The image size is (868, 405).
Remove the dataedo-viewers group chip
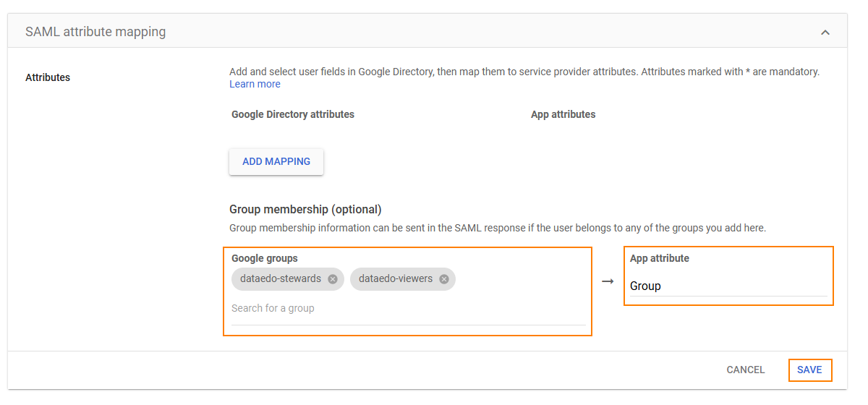(x=444, y=279)
